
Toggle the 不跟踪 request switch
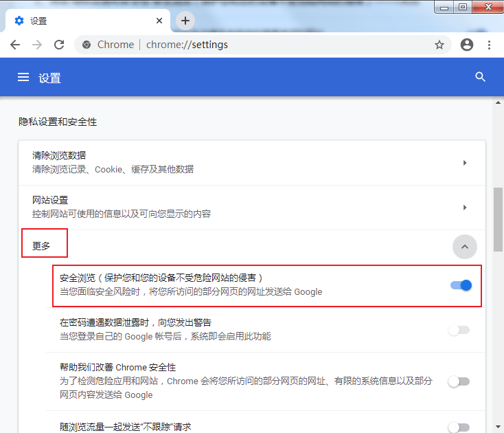click(459, 428)
